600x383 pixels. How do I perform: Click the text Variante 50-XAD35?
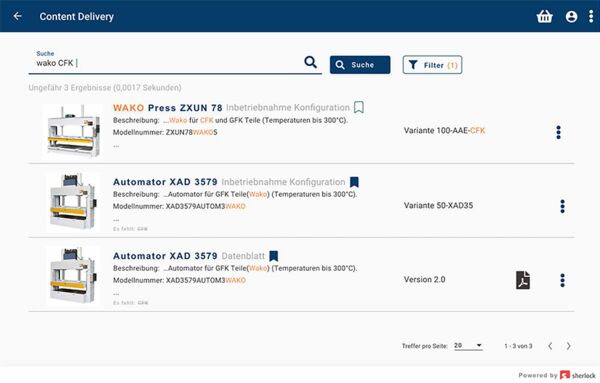438,205
